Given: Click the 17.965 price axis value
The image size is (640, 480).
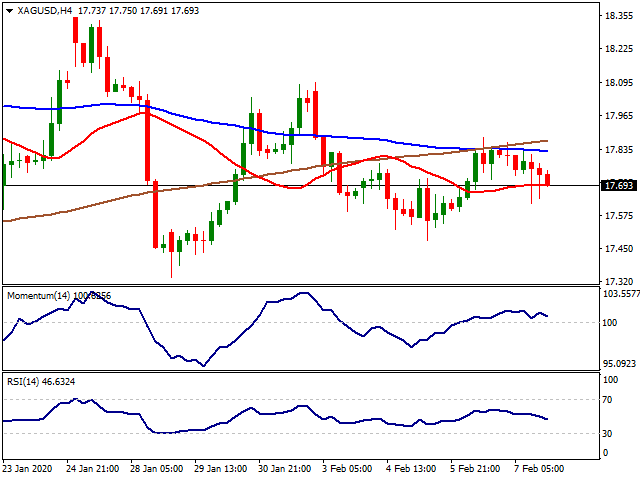Looking at the screenshot, I should (x=619, y=116).
